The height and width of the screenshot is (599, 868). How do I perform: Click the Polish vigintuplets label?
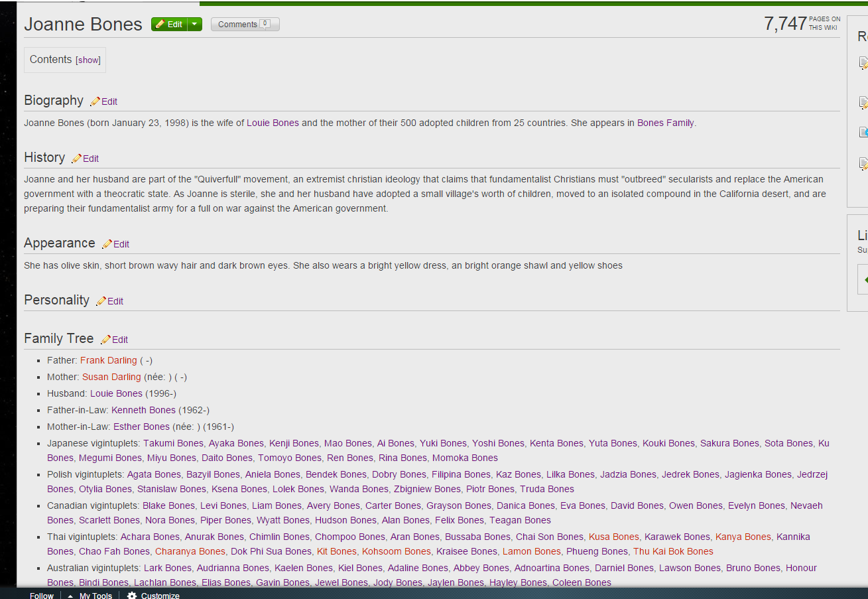(86, 474)
